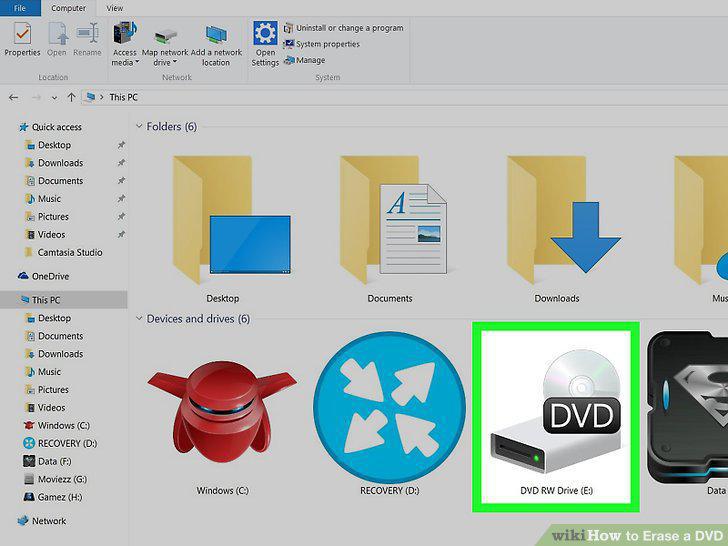Click Uninstall or change a program
728x546 pixels.
click(344, 28)
